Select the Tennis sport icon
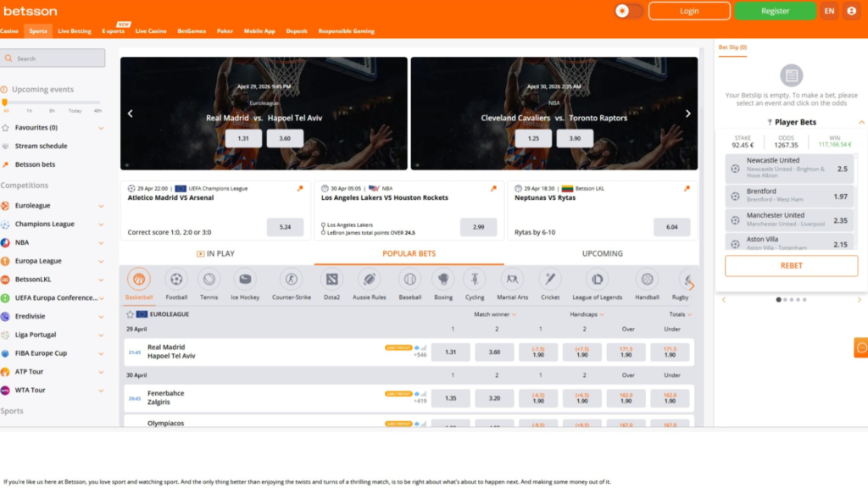Viewport: 868px width, 488px height. [209, 280]
